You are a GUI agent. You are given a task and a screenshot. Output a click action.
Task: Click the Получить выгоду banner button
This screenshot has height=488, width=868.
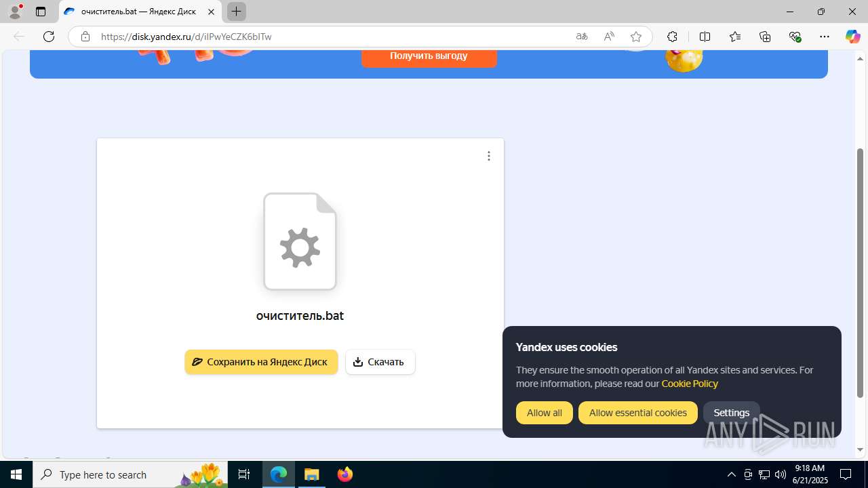429,57
